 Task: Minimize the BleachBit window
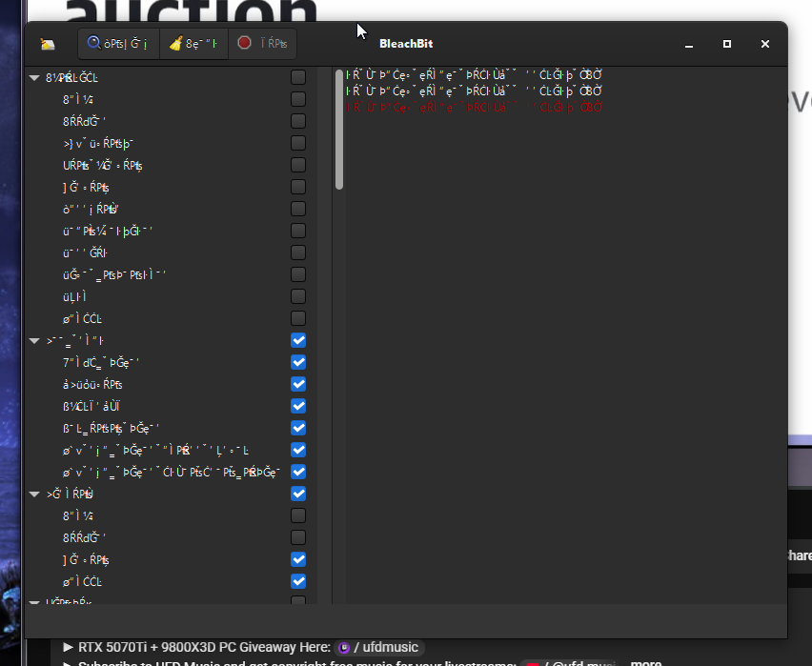click(x=689, y=44)
